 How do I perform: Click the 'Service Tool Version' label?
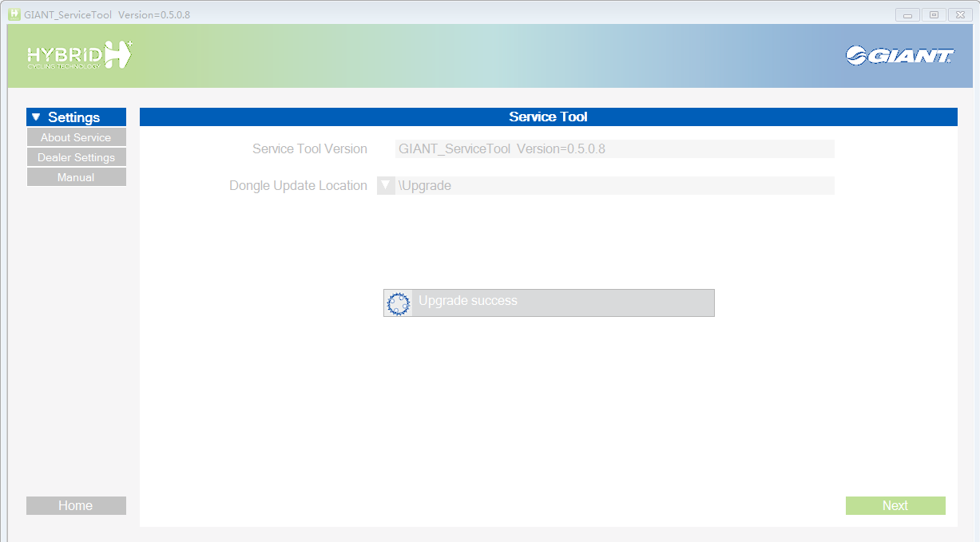310,148
